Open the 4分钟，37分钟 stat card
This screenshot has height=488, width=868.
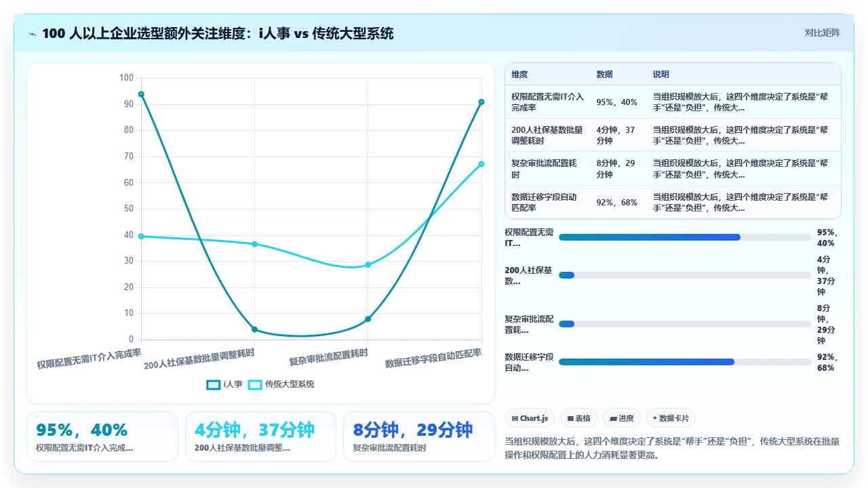(x=260, y=436)
